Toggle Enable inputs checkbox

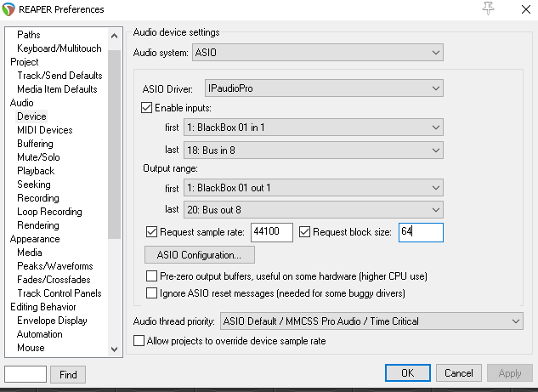click(x=146, y=108)
